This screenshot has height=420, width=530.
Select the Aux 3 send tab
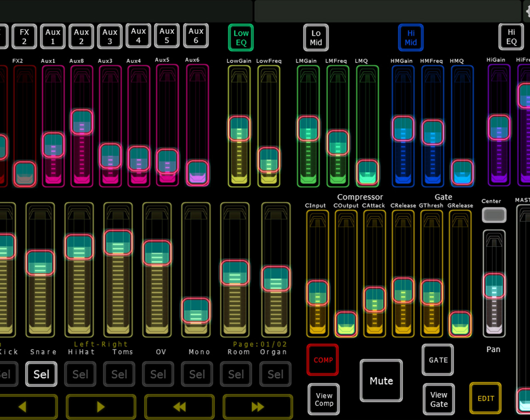click(110, 36)
